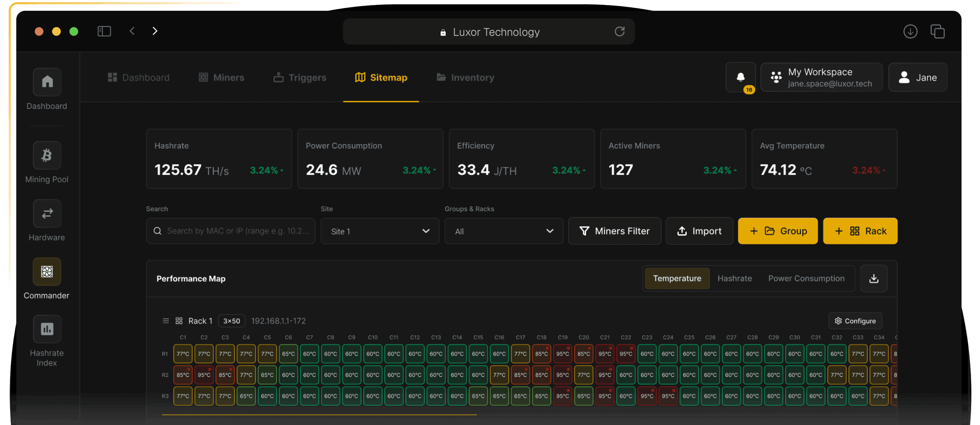Switch to the Miners tab
The height and width of the screenshot is (425, 980).
221,77
